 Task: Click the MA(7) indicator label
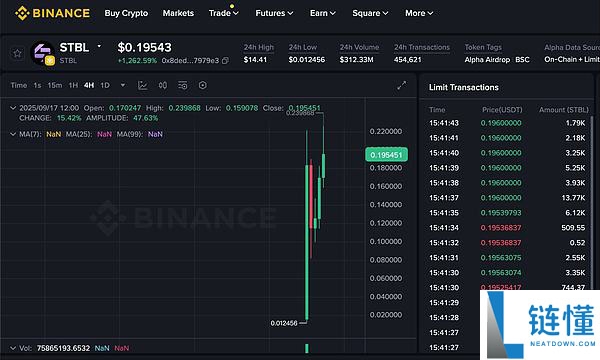tap(30, 134)
